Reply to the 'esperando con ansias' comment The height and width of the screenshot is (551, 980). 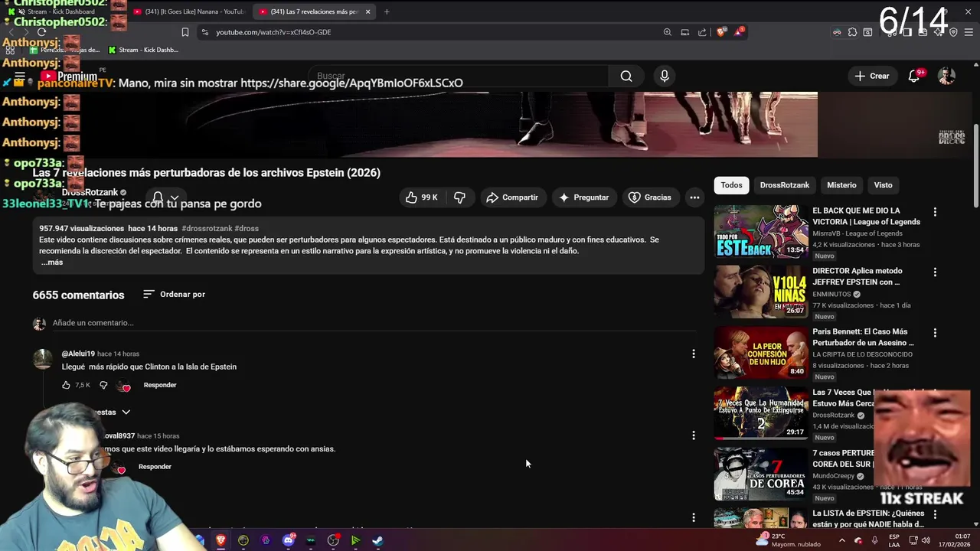pyautogui.click(x=155, y=467)
